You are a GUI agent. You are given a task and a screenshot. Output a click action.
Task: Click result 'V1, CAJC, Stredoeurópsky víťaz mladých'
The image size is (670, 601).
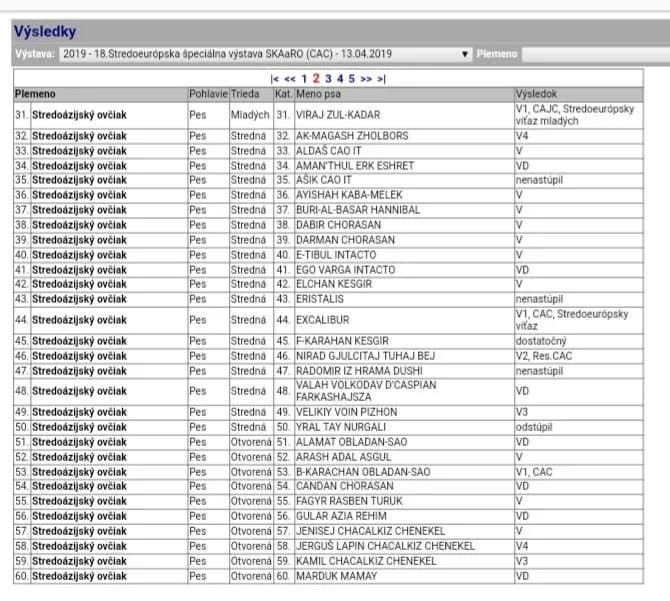click(575, 115)
